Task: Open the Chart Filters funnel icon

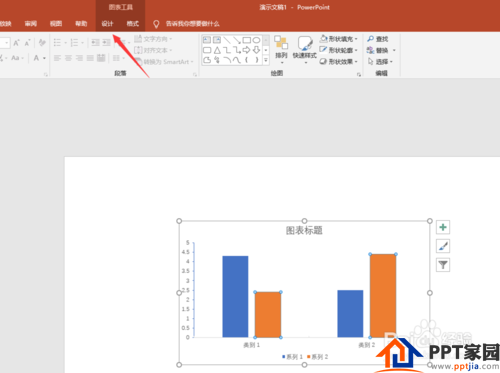Action: tap(443, 265)
